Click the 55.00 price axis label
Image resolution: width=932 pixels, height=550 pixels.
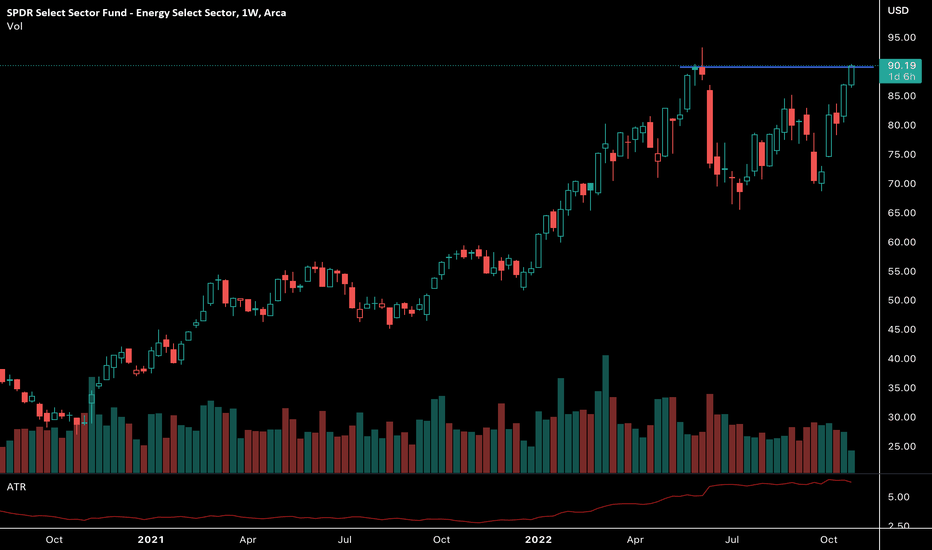902,271
